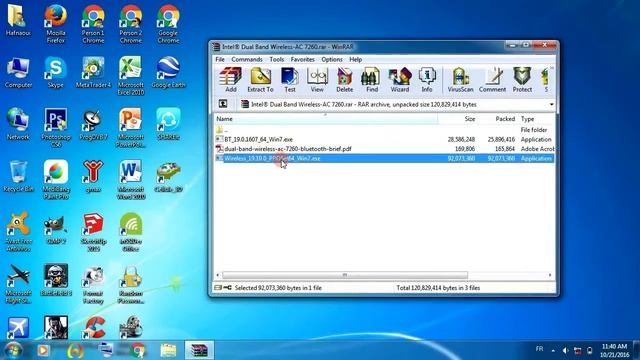Open the Commands menu
The image size is (640, 360).
[x=247, y=60]
